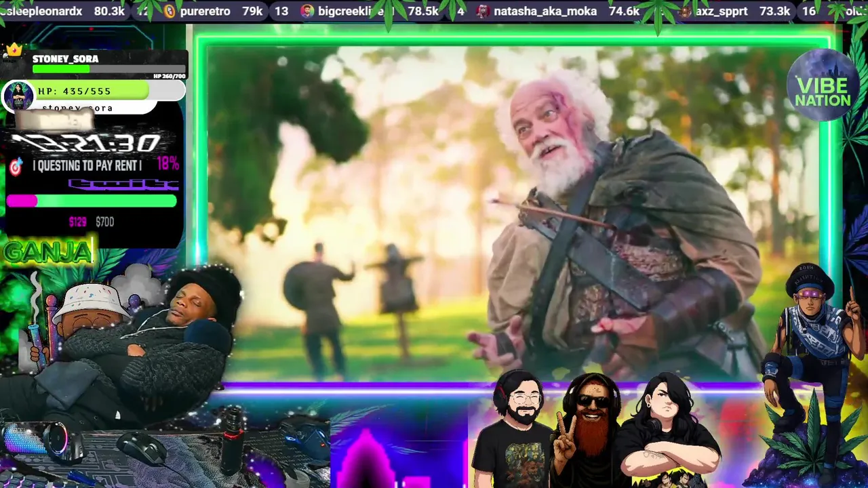Click the $129 raised amount
Image resolution: width=868 pixels, height=488 pixels.
click(78, 222)
